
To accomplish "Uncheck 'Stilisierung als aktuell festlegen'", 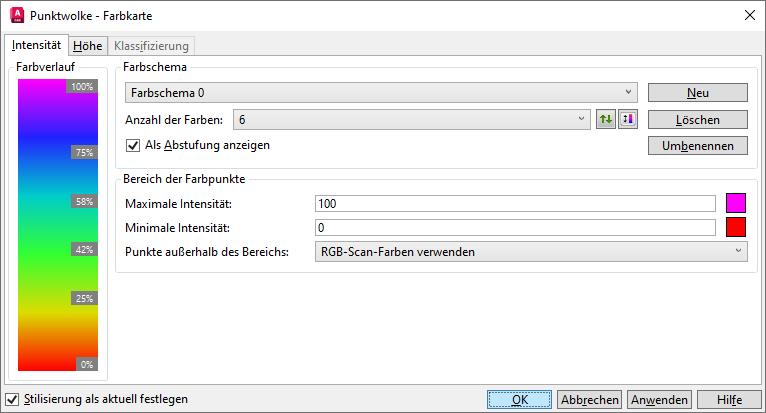I will [12, 399].
